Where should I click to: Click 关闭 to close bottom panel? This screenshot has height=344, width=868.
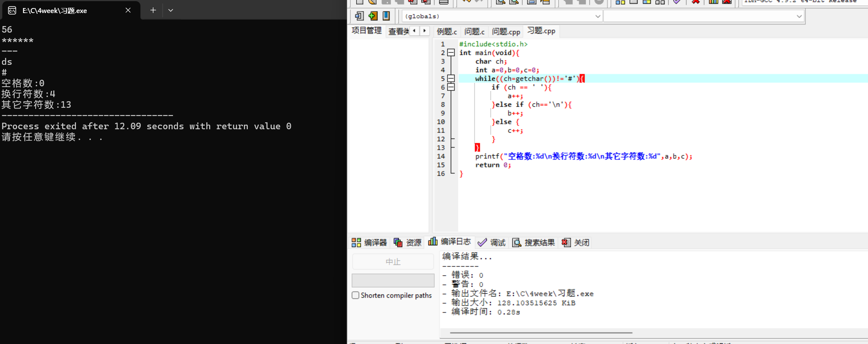[x=575, y=242]
